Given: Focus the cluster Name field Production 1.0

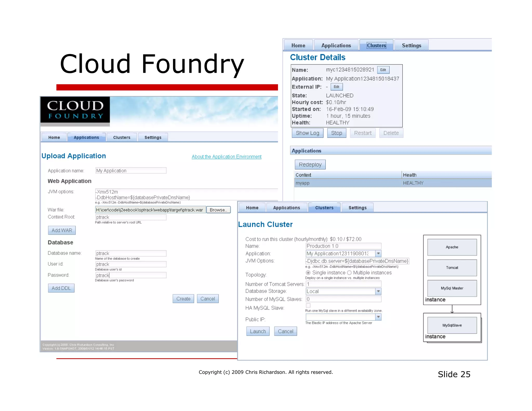Looking at the screenshot, I should pos(343,246).
